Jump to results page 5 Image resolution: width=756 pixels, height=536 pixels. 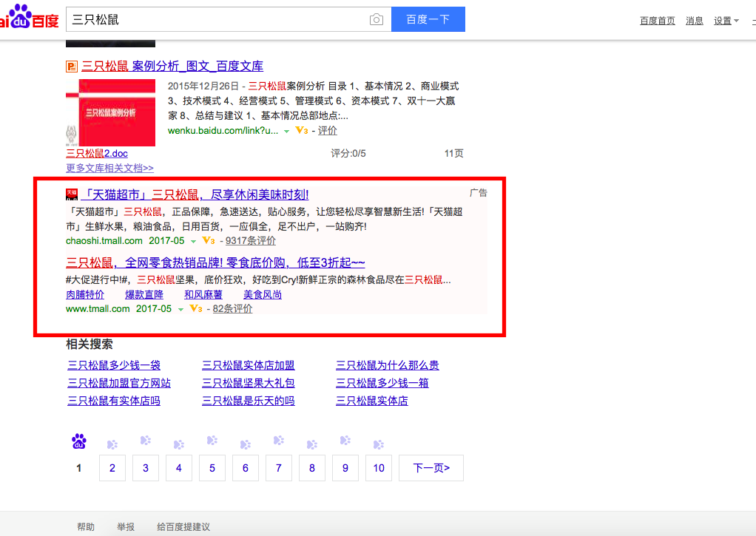(x=212, y=468)
